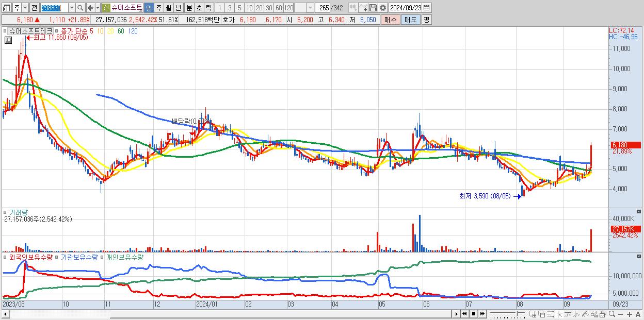Play chart replay forward

point(456,314)
